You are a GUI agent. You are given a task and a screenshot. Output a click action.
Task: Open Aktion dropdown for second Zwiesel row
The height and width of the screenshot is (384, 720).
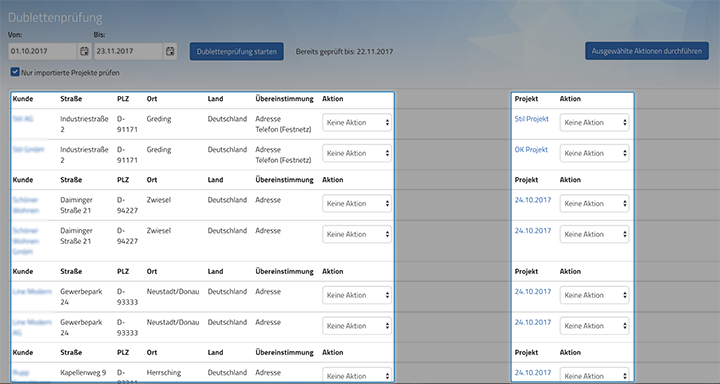[x=357, y=234]
